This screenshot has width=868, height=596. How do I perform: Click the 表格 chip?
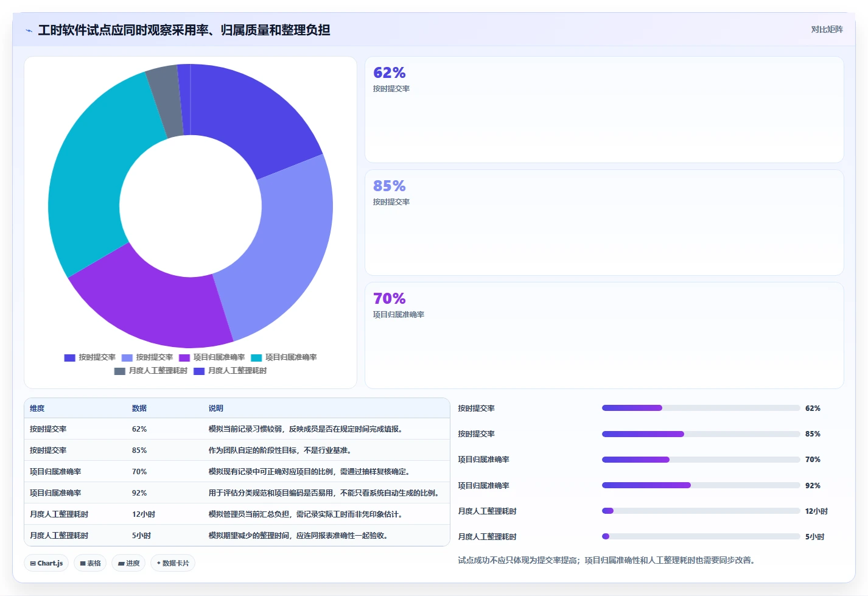click(x=90, y=563)
